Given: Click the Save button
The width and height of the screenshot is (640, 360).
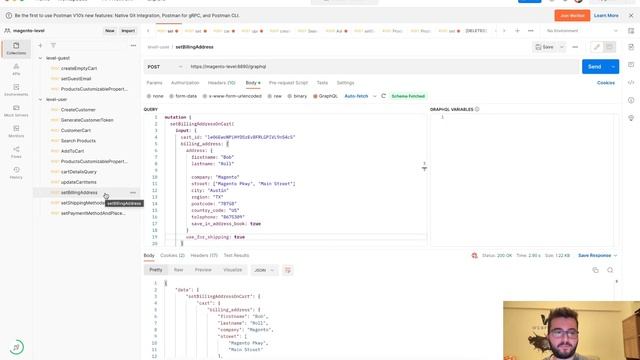Looking at the screenshot, I should point(544,47).
